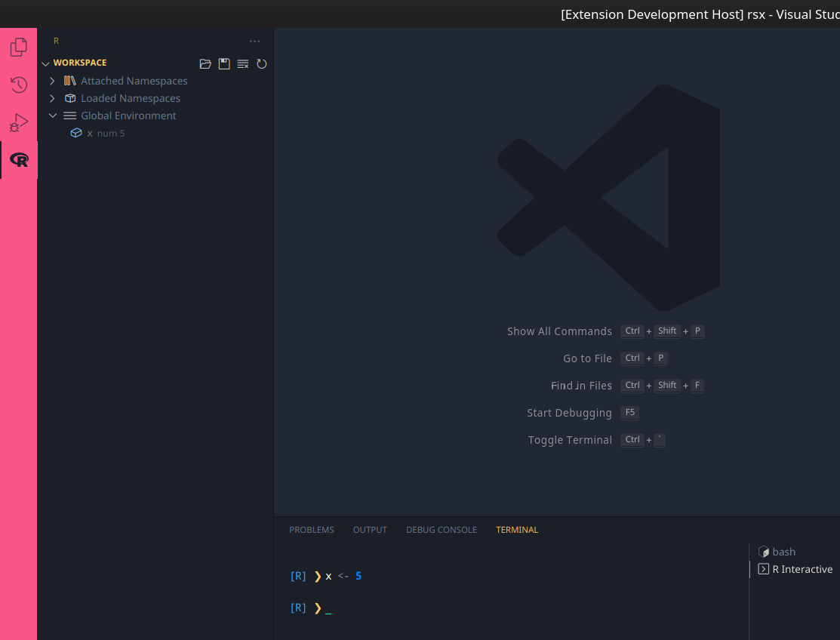Click the Attached Namespaces books icon

tap(69, 81)
